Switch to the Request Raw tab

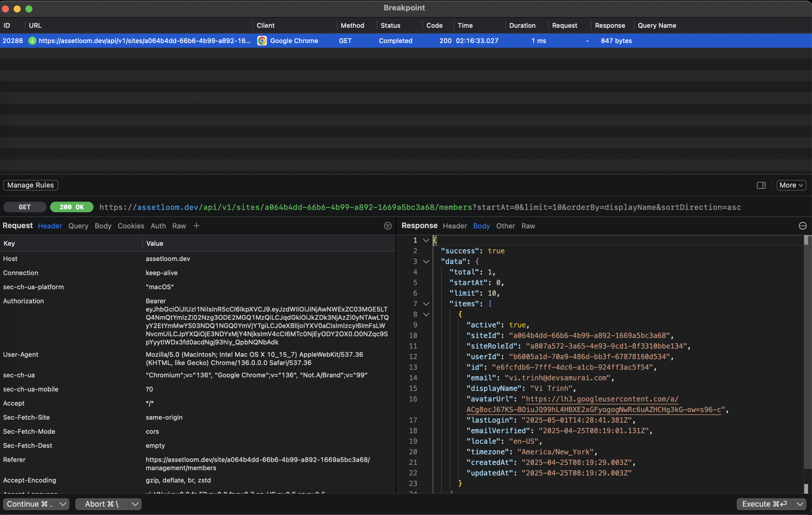(x=179, y=226)
